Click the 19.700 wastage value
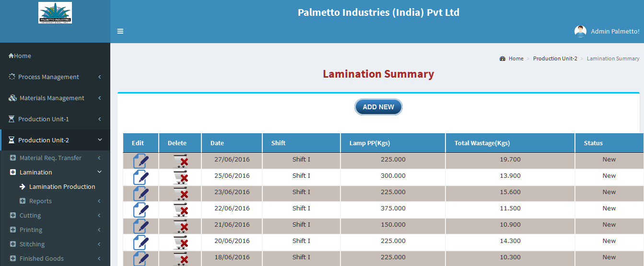Image resolution: width=644 pixels, height=266 pixels. point(510,159)
